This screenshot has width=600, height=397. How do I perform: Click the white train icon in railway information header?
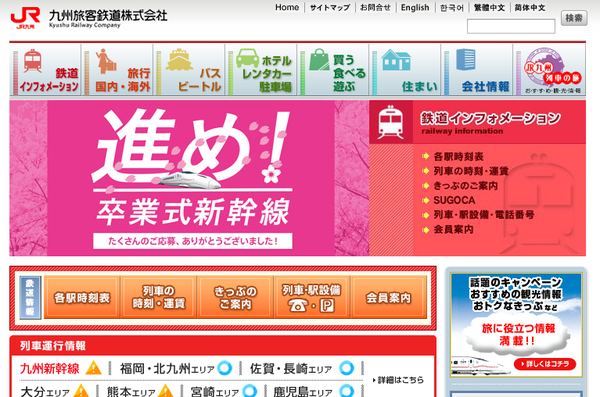pos(390,122)
